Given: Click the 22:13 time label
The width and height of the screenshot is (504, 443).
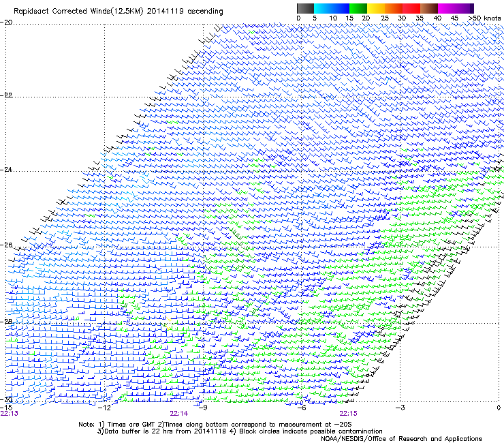Looking at the screenshot, I should (10, 414).
